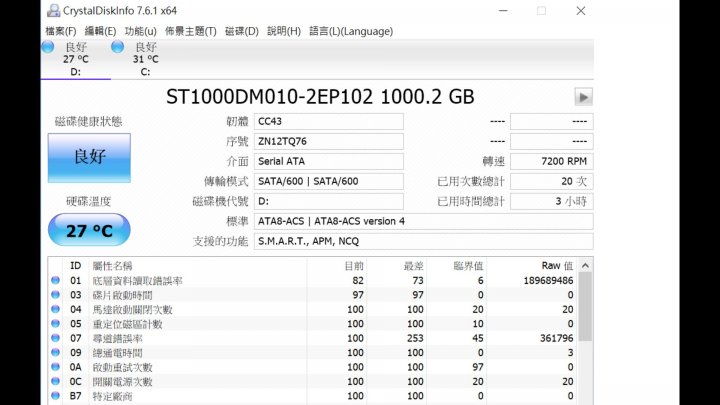The image size is (720, 405).
Task: Click the 最差 column header
Action: (x=397, y=266)
